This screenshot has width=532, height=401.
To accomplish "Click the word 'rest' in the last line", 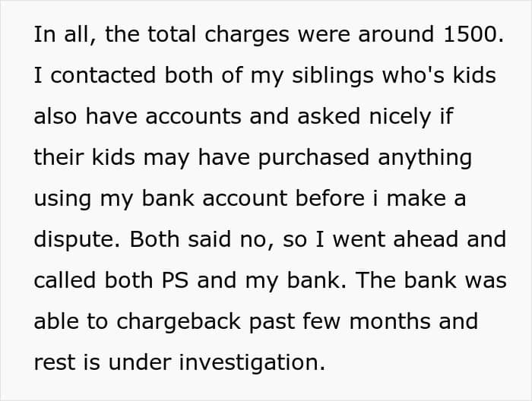I will (x=53, y=362).
